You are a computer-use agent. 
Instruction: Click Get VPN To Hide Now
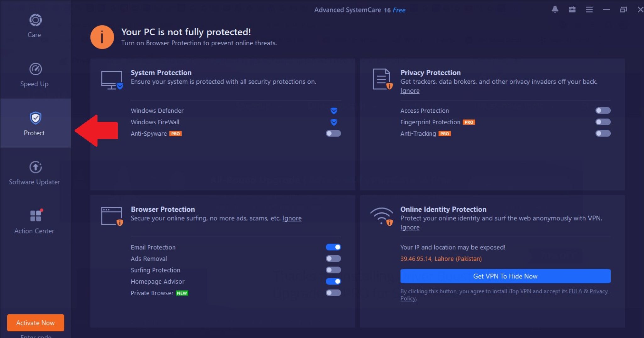click(x=505, y=276)
